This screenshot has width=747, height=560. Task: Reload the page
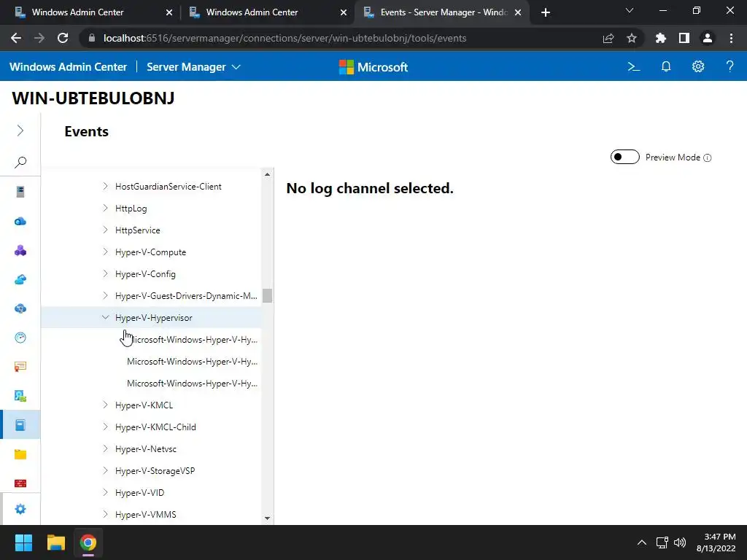coord(63,38)
